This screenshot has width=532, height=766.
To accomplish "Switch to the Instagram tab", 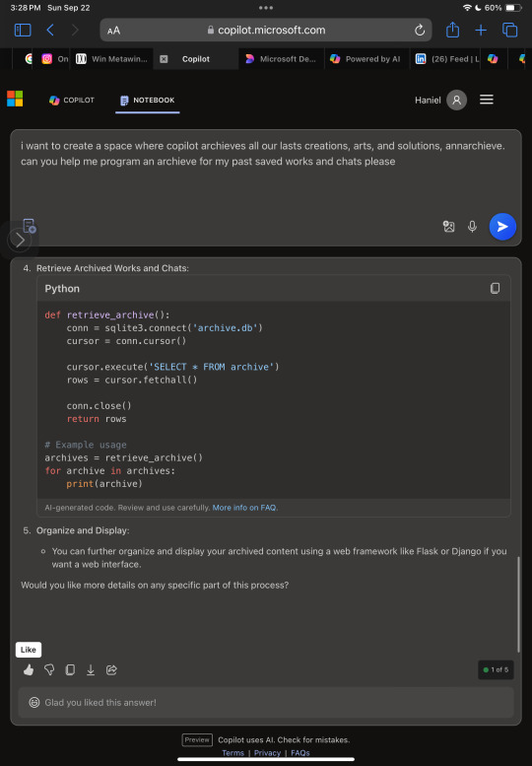I will (x=54, y=59).
